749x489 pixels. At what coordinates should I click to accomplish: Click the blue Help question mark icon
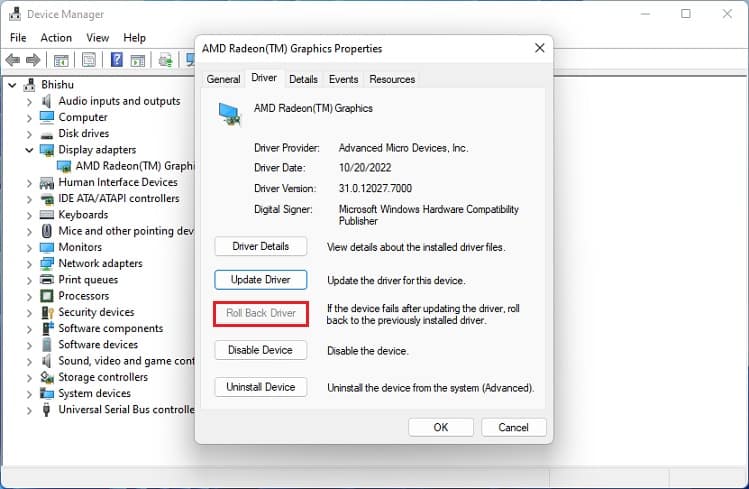pyautogui.click(x=117, y=60)
